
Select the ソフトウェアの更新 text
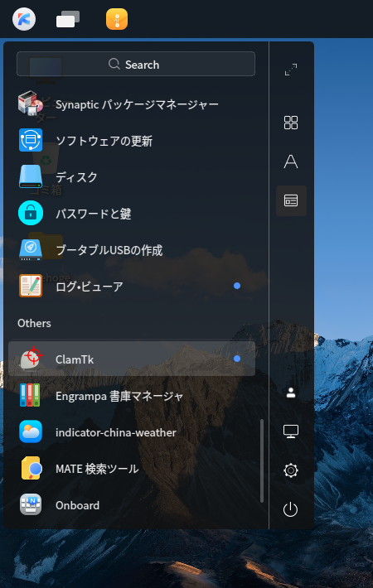pos(104,141)
